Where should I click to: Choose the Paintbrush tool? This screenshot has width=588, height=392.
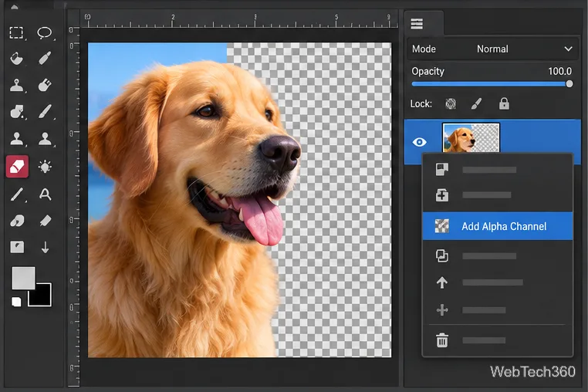[45, 111]
